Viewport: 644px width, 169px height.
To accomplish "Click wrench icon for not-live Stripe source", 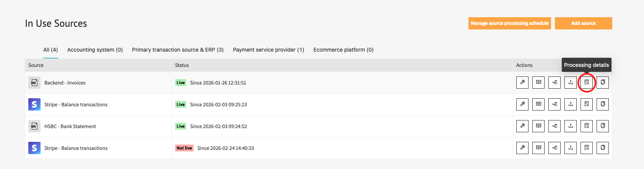I will 522,148.
